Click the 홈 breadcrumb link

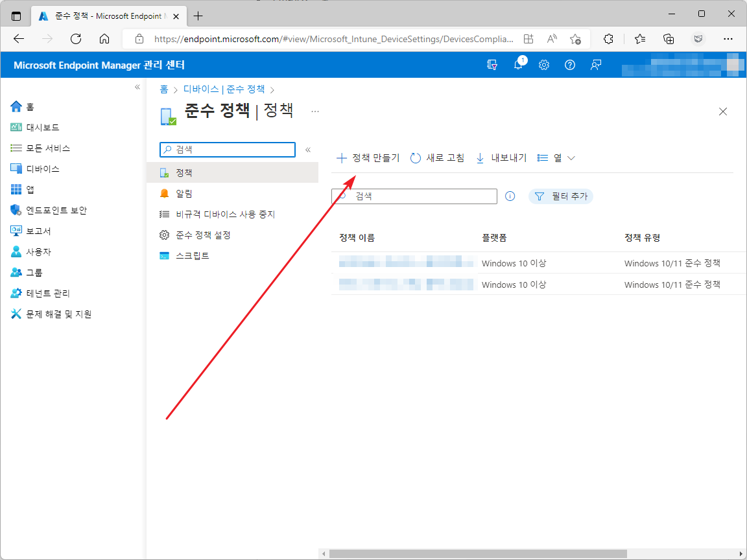click(x=164, y=89)
